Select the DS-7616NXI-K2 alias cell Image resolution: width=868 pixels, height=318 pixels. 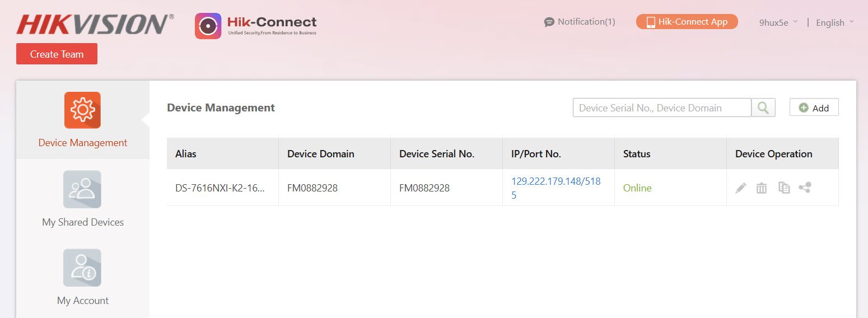220,188
